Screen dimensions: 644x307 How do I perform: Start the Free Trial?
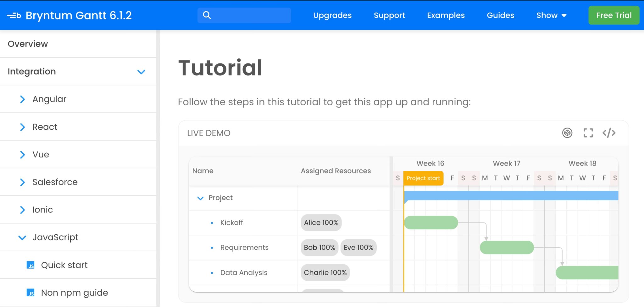click(x=614, y=15)
